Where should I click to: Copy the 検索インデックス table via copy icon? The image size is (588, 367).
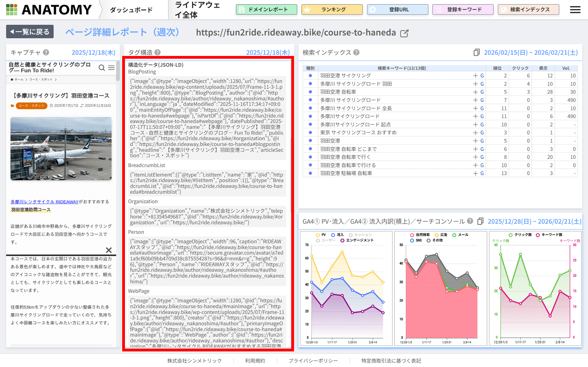point(476,53)
